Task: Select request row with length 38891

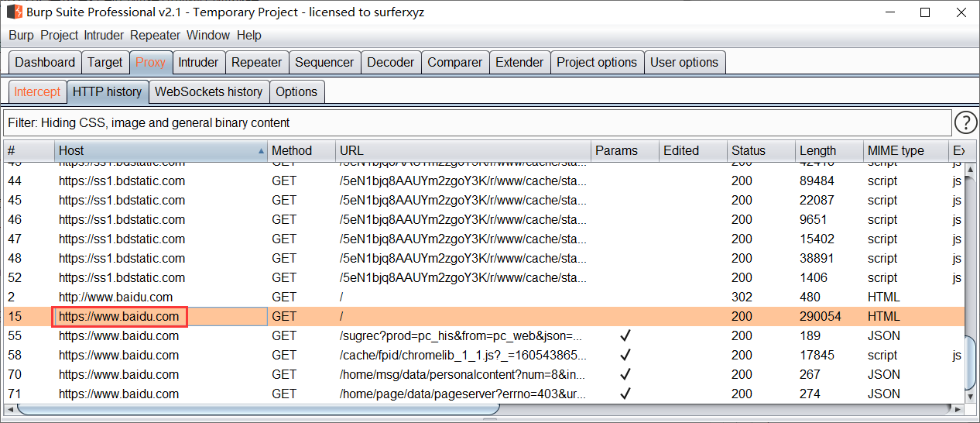Action: [x=484, y=258]
